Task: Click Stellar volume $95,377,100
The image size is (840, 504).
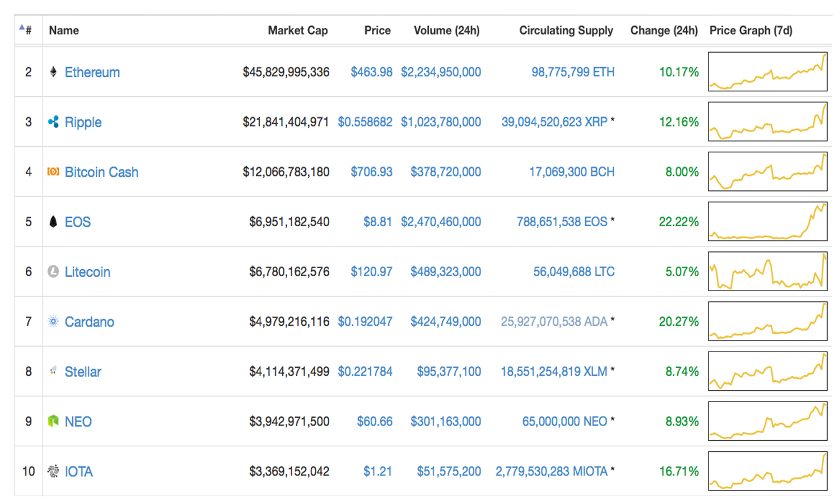Action: [449, 371]
